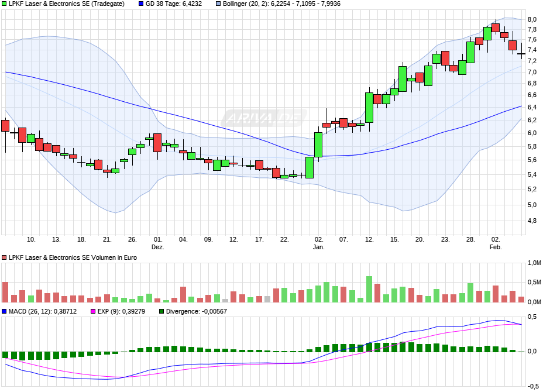Click the 'Jan.' month label on date axis

click(318, 247)
